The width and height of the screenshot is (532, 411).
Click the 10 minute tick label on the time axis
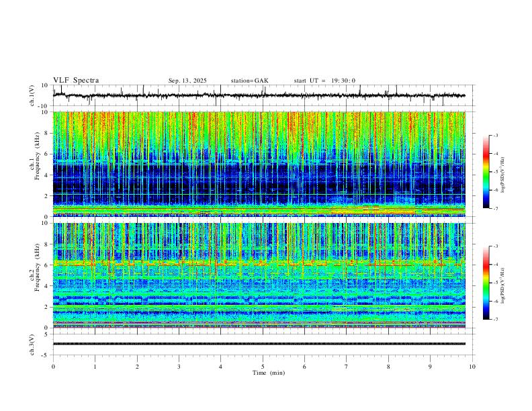pyautogui.click(x=472, y=367)
